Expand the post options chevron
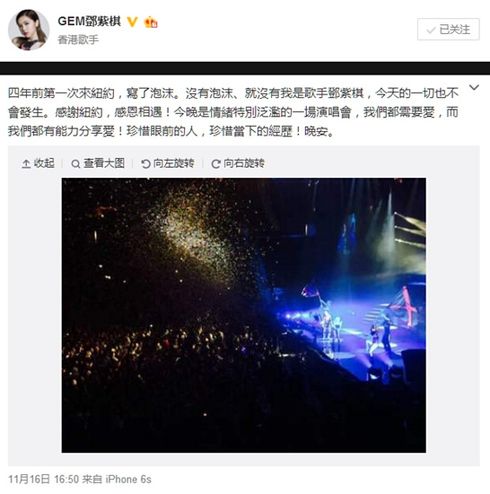 pyautogui.click(x=474, y=87)
